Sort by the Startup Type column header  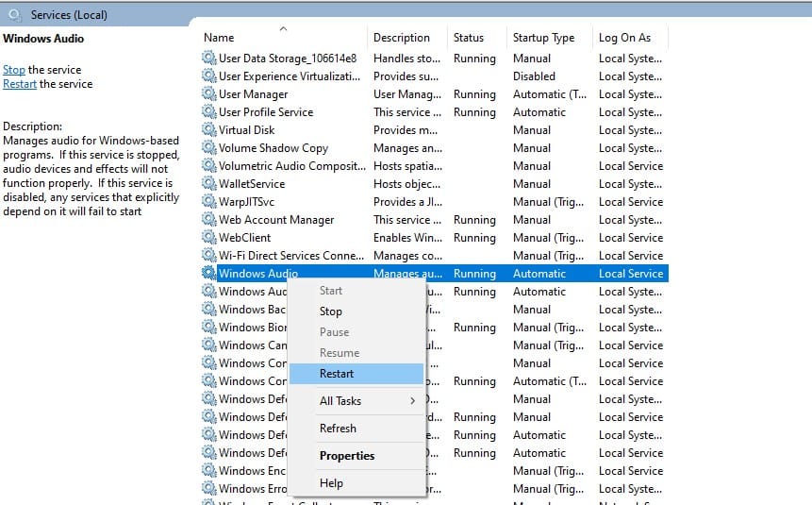click(543, 38)
